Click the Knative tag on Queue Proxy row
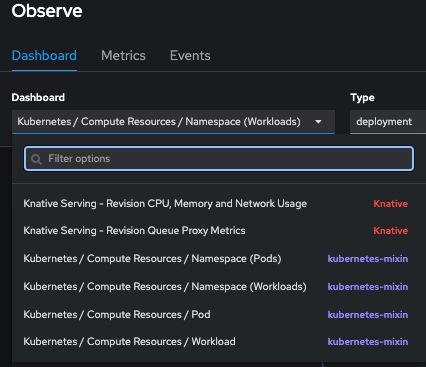This screenshot has width=426, height=367. 390,231
